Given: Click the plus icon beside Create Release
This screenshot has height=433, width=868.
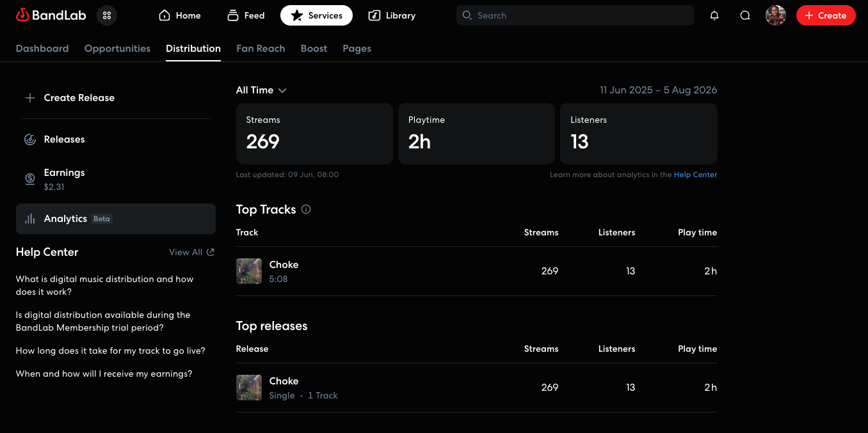Looking at the screenshot, I should pyautogui.click(x=29, y=98).
